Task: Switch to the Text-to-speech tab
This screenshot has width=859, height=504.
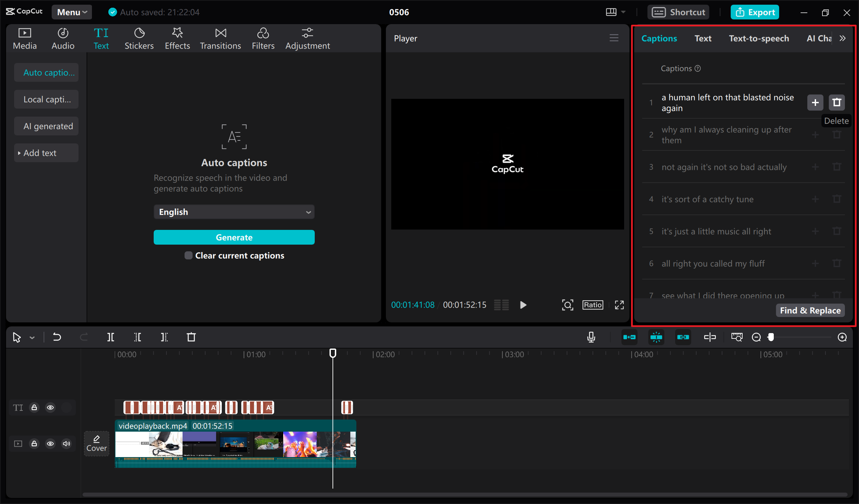Action: pos(759,38)
